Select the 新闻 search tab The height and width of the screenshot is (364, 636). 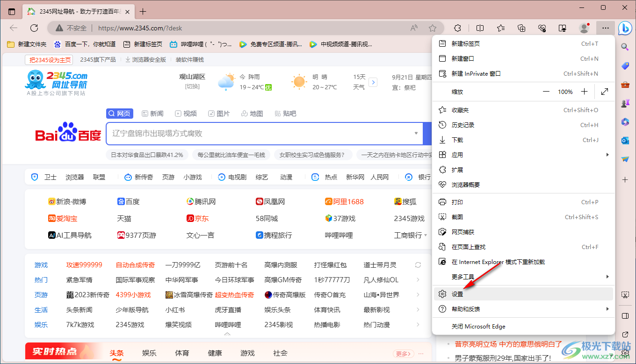152,114
